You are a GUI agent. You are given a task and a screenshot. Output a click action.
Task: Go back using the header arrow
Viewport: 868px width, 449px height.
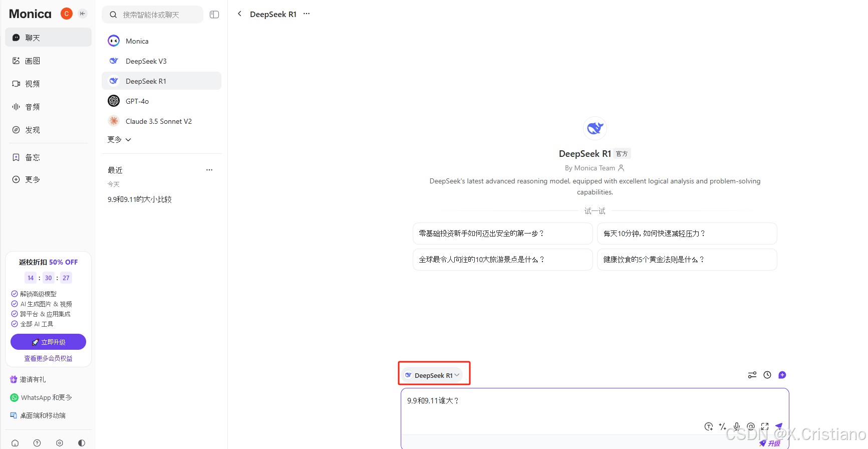(239, 14)
